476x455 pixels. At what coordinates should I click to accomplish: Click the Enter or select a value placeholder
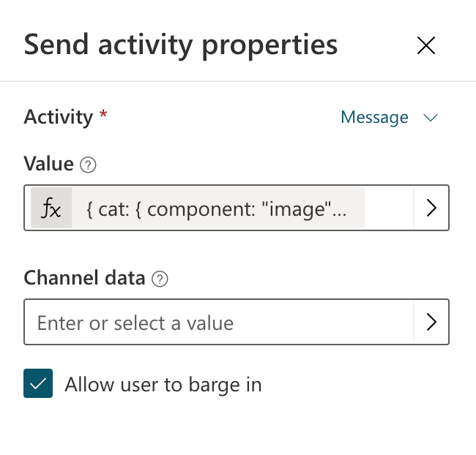click(x=135, y=323)
